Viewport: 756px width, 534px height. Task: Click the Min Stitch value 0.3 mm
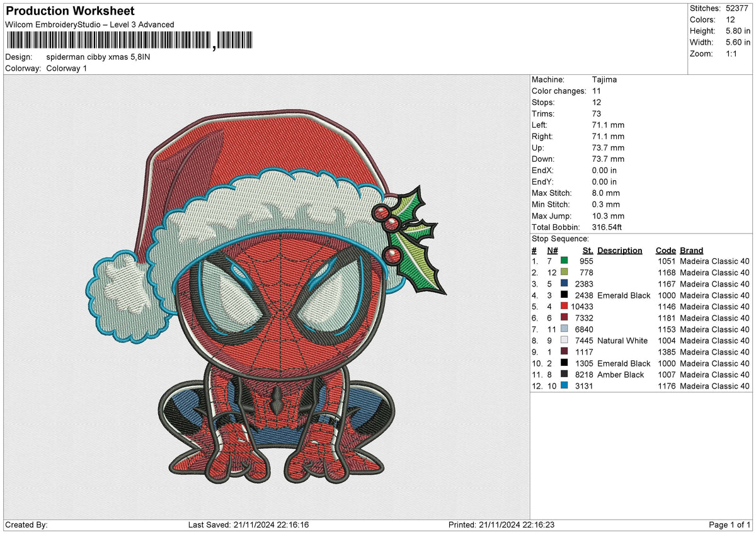coord(606,204)
